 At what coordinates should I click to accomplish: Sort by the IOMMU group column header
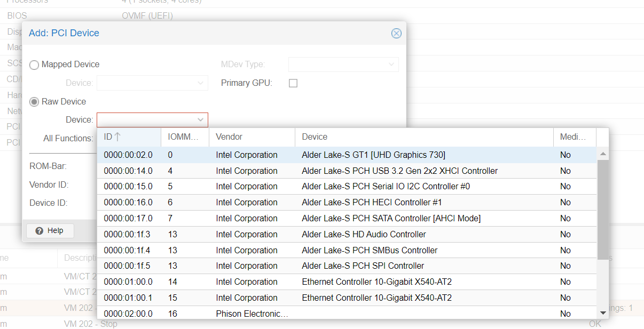point(185,137)
